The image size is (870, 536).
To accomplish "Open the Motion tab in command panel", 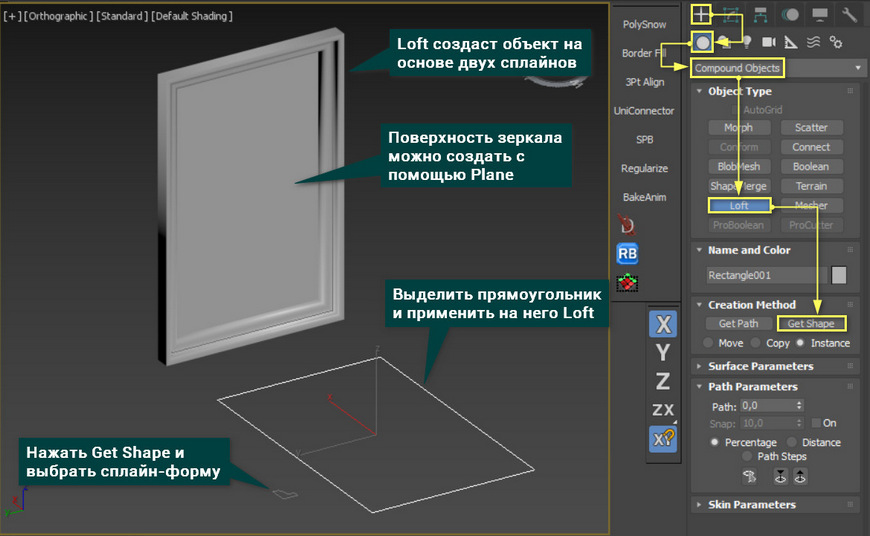I will pyautogui.click(x=790, y=15).
